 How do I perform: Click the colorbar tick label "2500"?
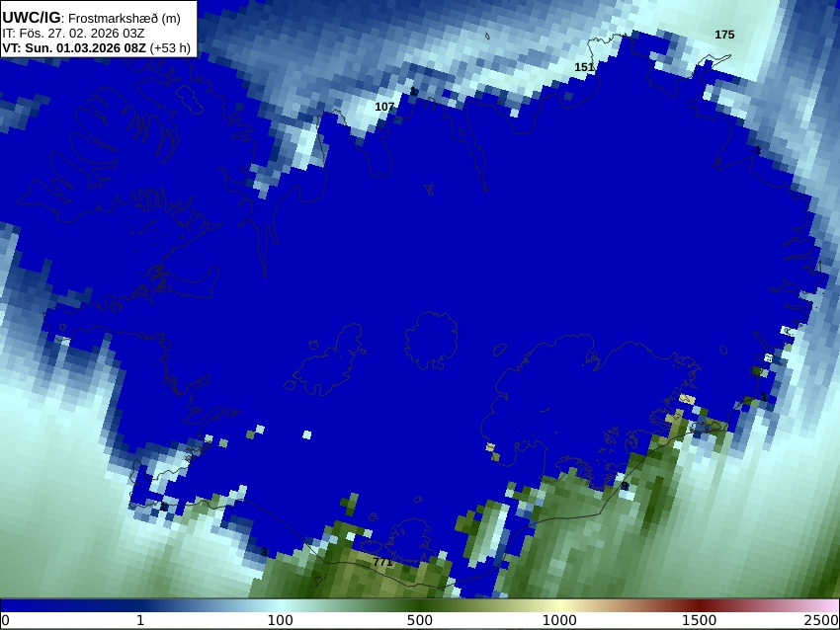(x=821, y=621)
